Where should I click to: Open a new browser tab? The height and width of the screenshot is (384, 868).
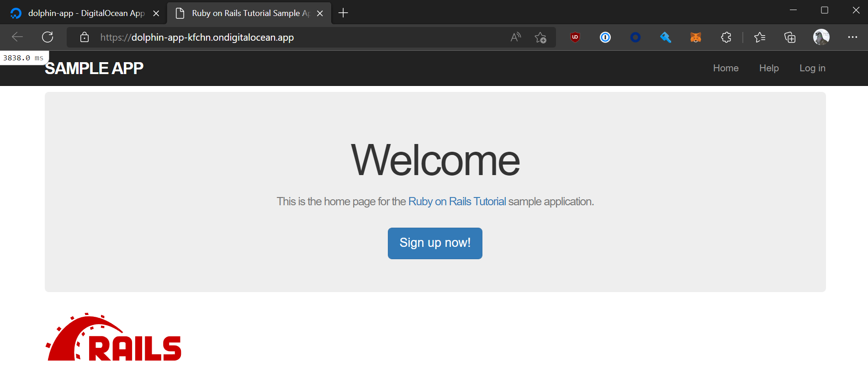[343, 13]
